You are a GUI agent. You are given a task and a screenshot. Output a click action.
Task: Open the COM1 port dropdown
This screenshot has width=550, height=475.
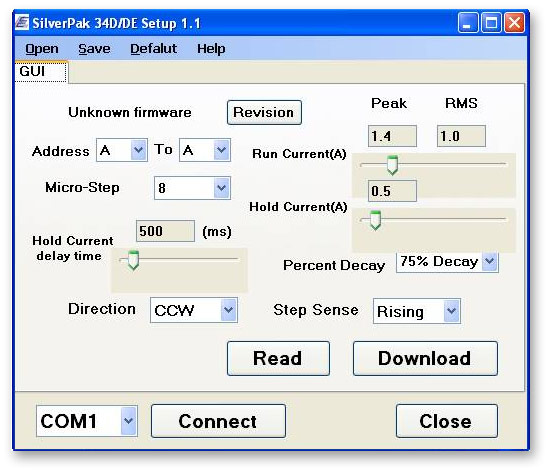click(x=87, y=421)
